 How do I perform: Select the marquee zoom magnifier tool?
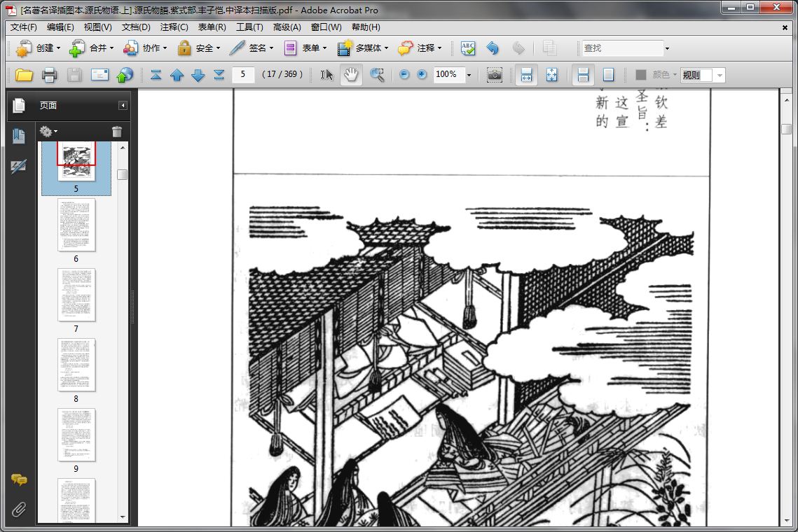coord(377,75)
